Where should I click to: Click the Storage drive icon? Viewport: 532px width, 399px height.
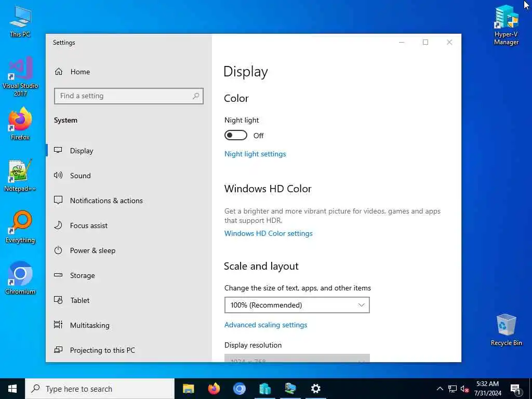coord(58,275)
